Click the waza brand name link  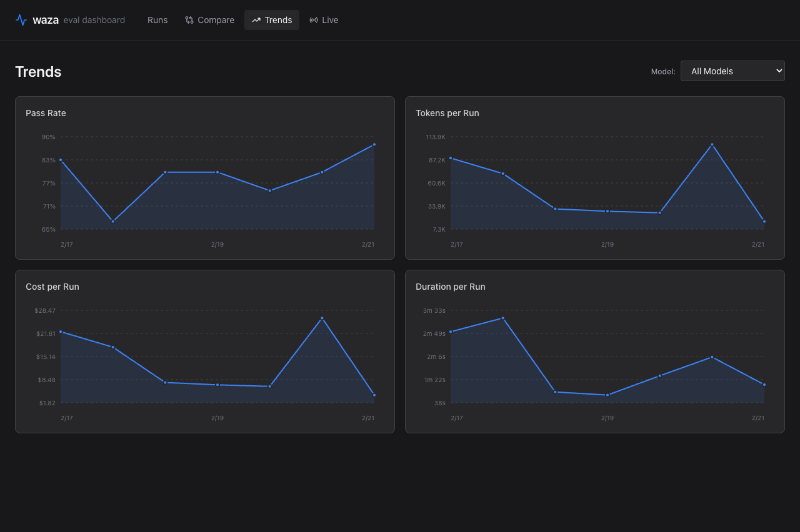coord(46,20)
